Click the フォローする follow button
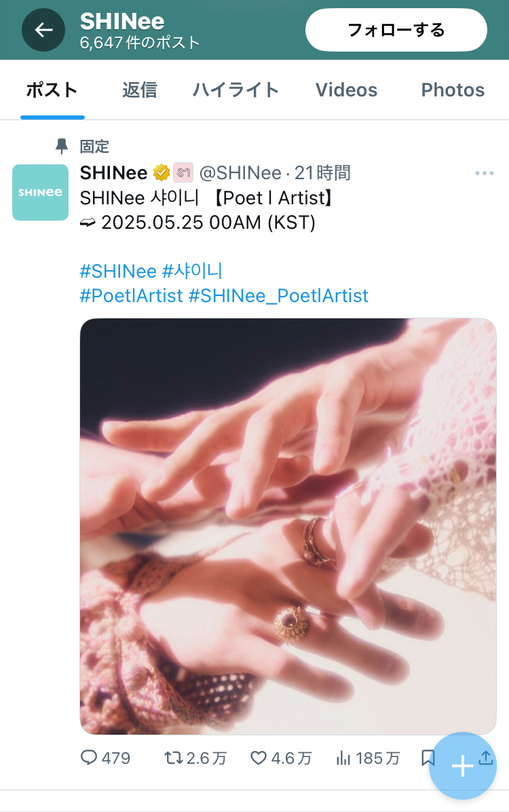Image resolution: width=509 pixels, height=812 pixels. (x=396, y=30)
